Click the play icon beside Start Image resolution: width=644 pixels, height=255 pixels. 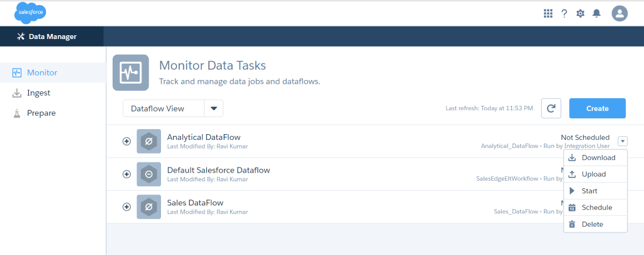572,191
